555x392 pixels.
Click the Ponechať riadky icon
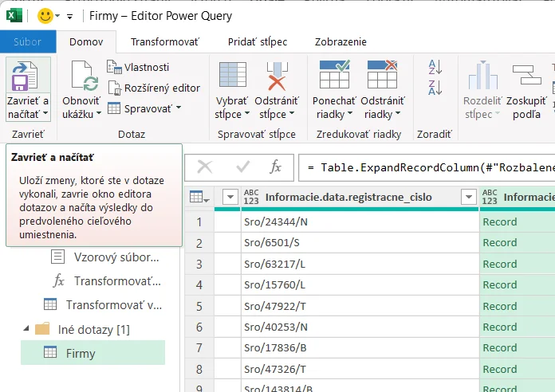point(334,74)
